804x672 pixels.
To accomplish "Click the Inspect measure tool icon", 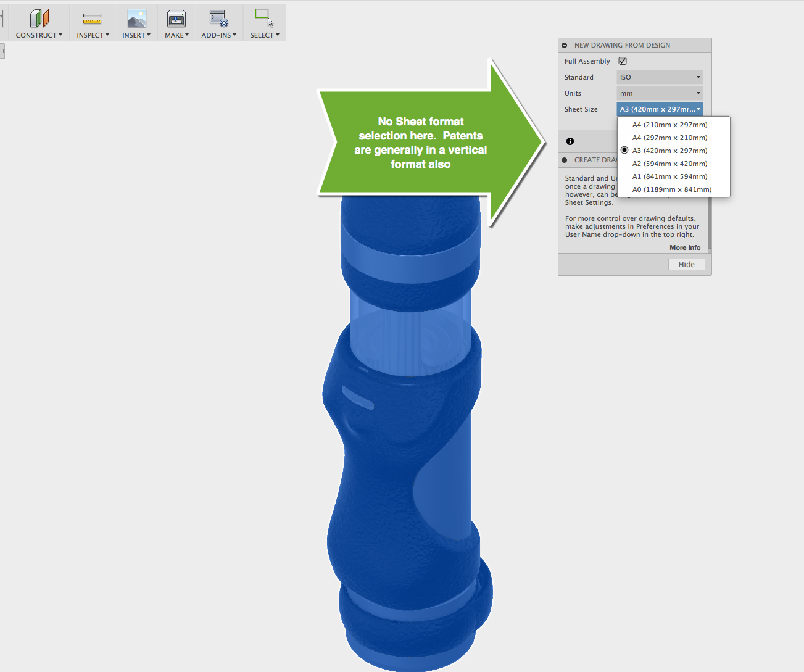I will [92, 19].
